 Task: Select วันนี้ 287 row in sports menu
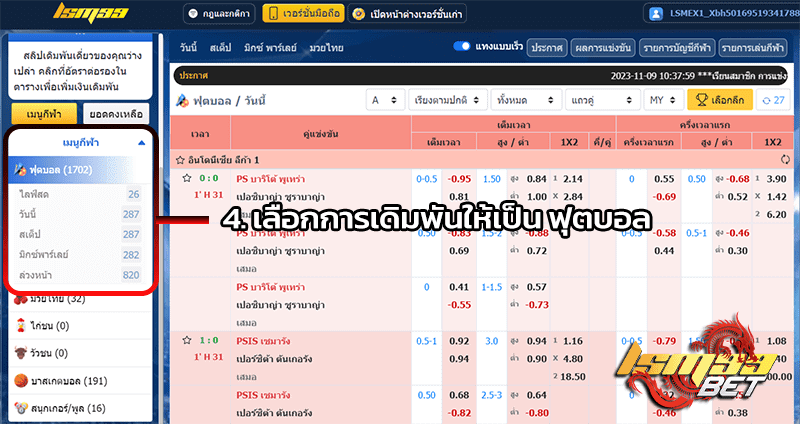pyautogui.click(x=80, y=214)
